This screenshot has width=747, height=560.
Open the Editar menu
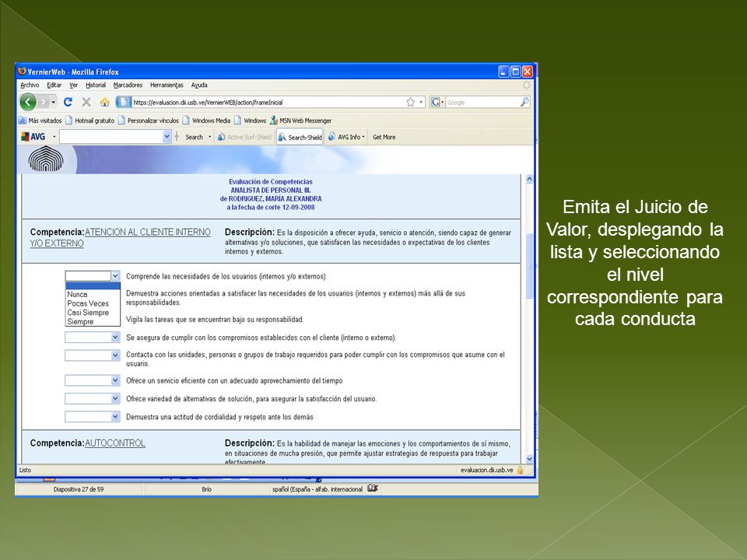pyautogui.click(x=54, y=85)
